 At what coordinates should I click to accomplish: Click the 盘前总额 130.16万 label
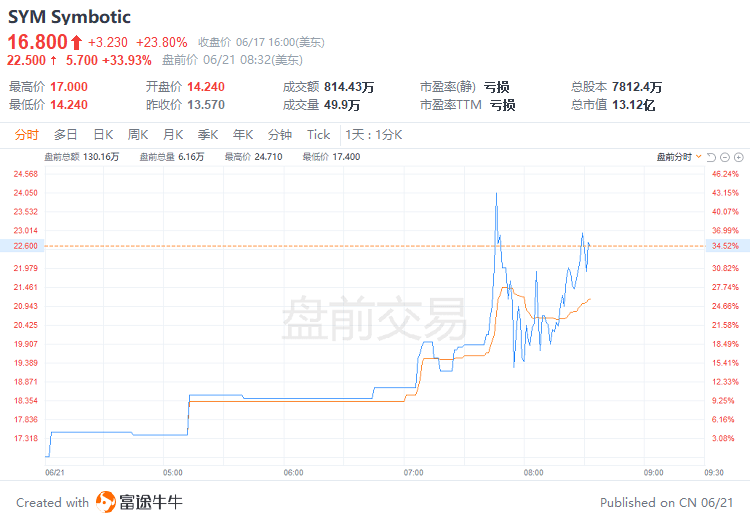[x=81, y=157]
